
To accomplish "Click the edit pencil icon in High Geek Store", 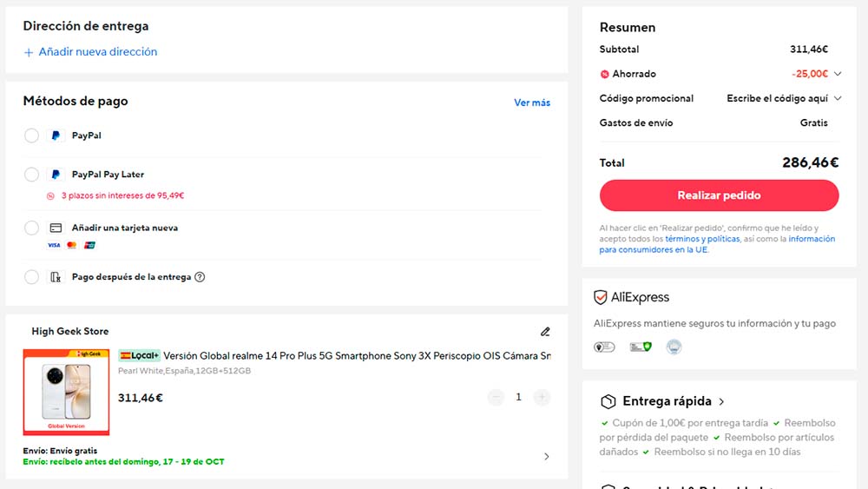I will [x=545, y=331].
